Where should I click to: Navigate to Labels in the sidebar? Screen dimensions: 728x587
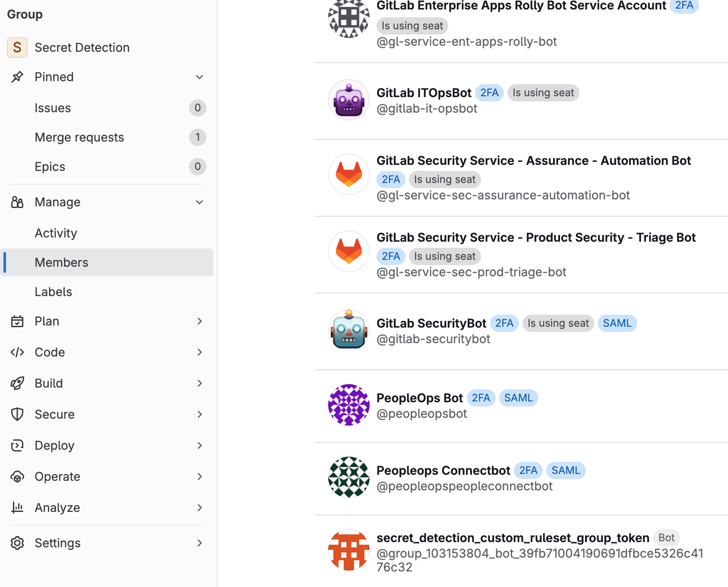[54, 292]
